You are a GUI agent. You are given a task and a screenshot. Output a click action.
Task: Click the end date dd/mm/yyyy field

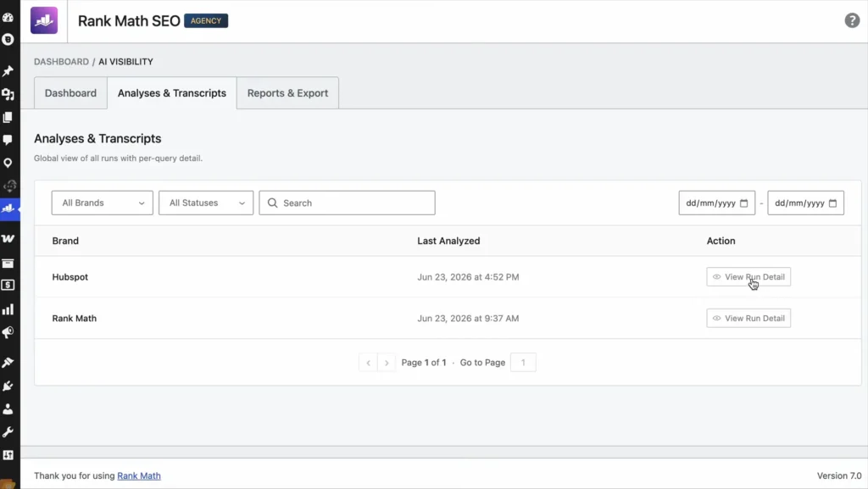pyautogui.click(x=805, y=203)
